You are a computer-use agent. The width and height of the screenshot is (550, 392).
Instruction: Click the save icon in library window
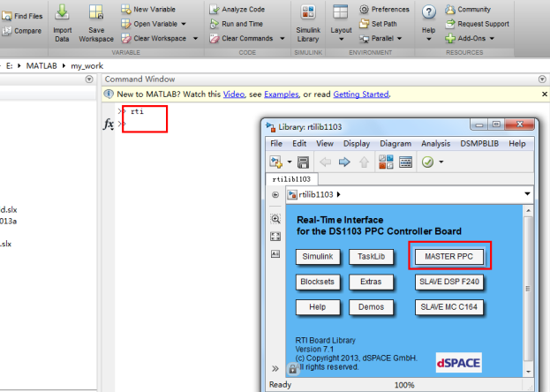[x=303, y=162]
